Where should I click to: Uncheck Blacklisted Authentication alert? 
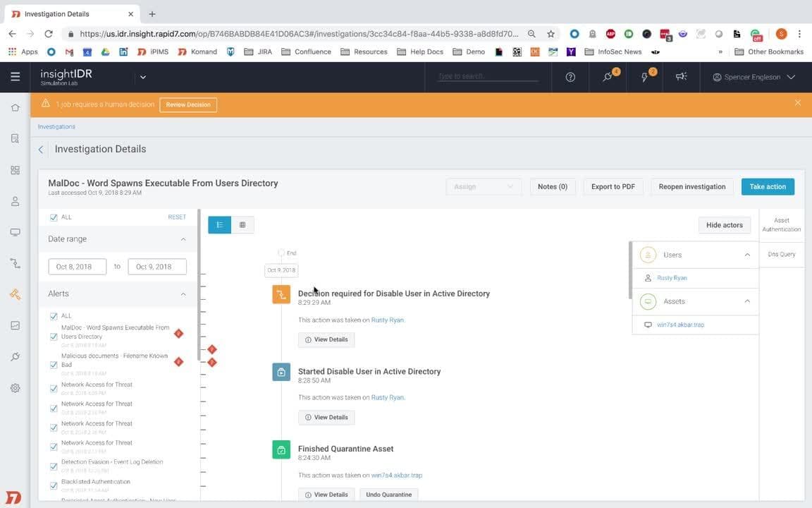54,485
